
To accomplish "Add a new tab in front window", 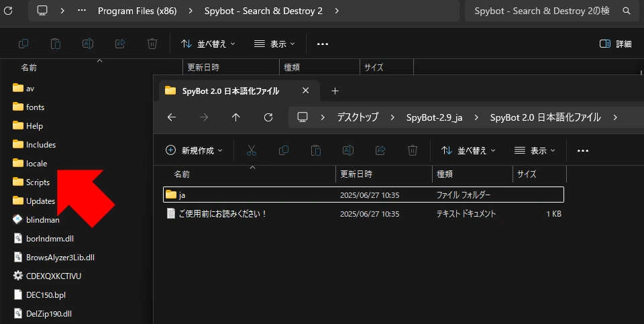I will click(335, 91).
